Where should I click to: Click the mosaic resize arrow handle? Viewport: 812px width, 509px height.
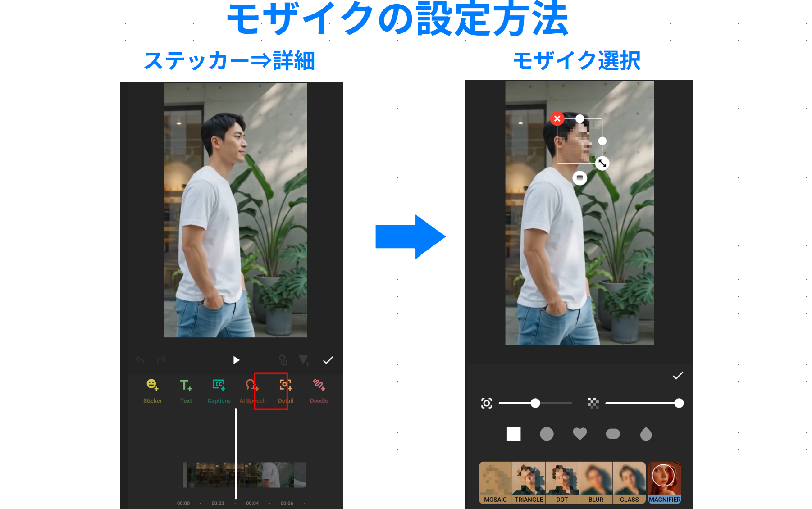pos(602,163)
